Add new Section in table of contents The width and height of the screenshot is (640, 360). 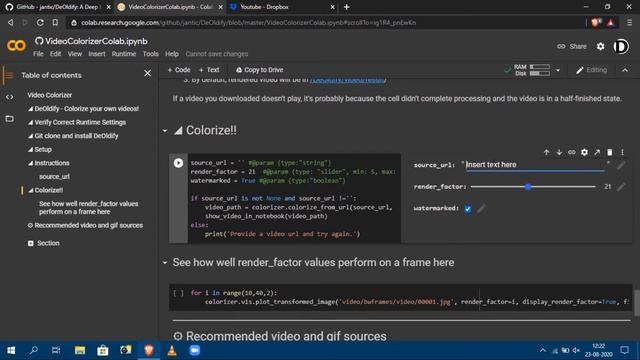coord(43,243)
